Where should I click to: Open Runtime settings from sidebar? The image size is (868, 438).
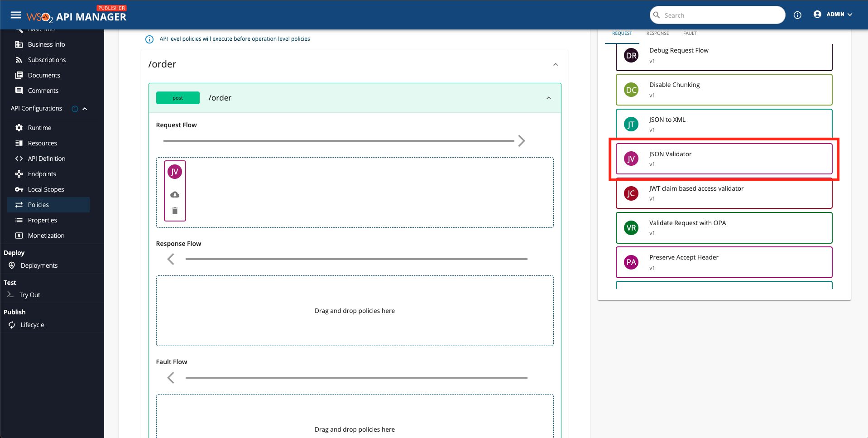(x=39, y=128)
